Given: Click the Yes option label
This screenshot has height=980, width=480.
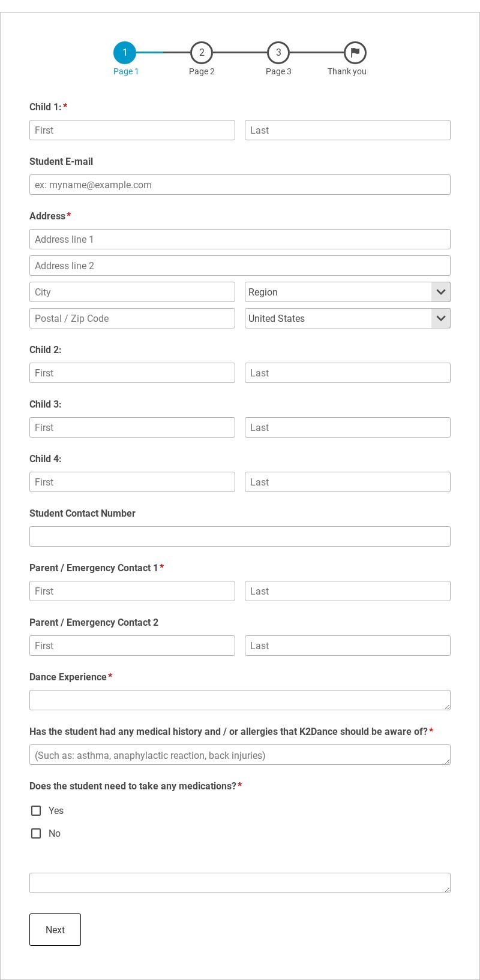Looking at the screenshot, I should coord(56,810).
